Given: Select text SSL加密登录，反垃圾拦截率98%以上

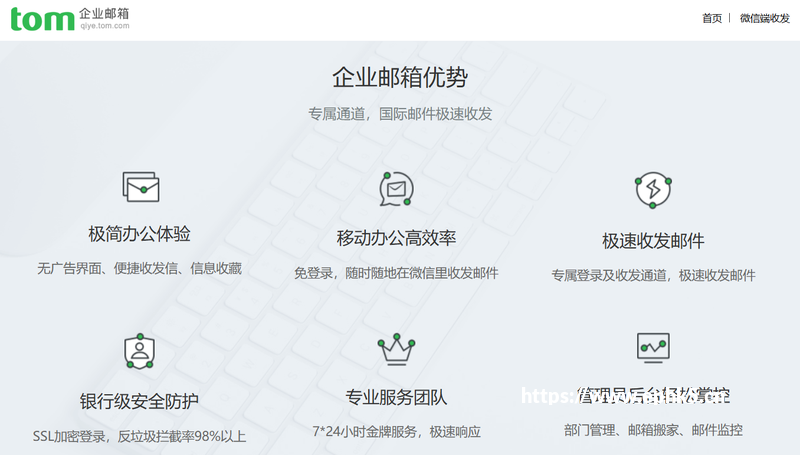Looking at the screenshot, I should (x=139, y=437).
